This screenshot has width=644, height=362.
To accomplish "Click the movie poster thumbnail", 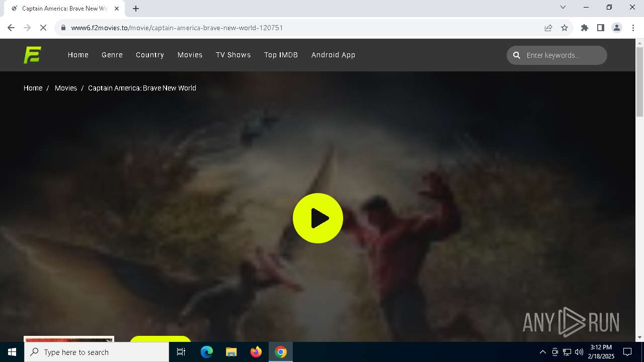I will click(69, 339).
